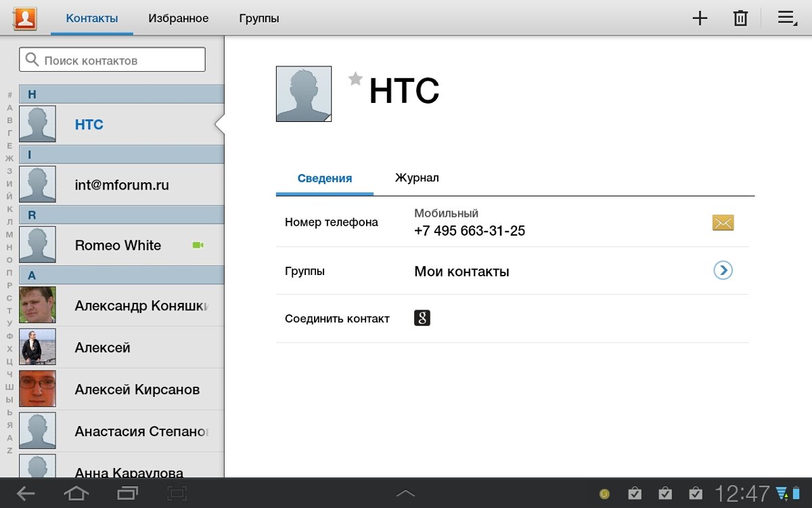This screenshot has width=812, height=508.
Task: Tap the second shopping bag notification icon
Action: tap(665, 493)
